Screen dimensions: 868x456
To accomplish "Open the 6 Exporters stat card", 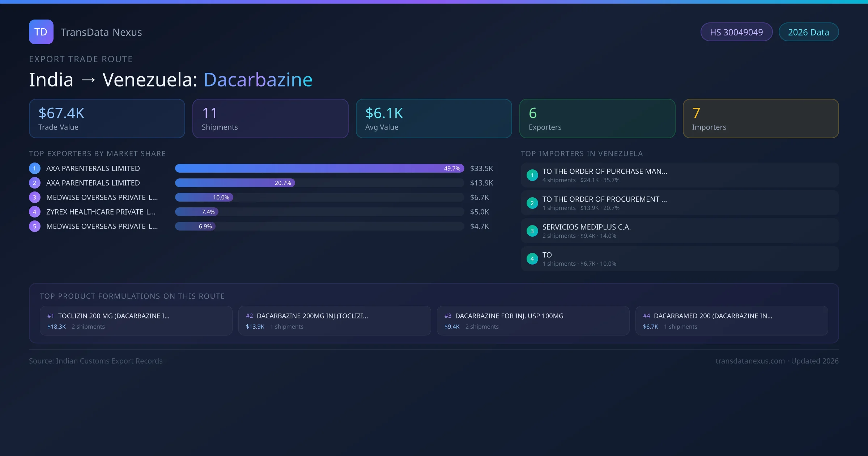I will coord(597,118).
